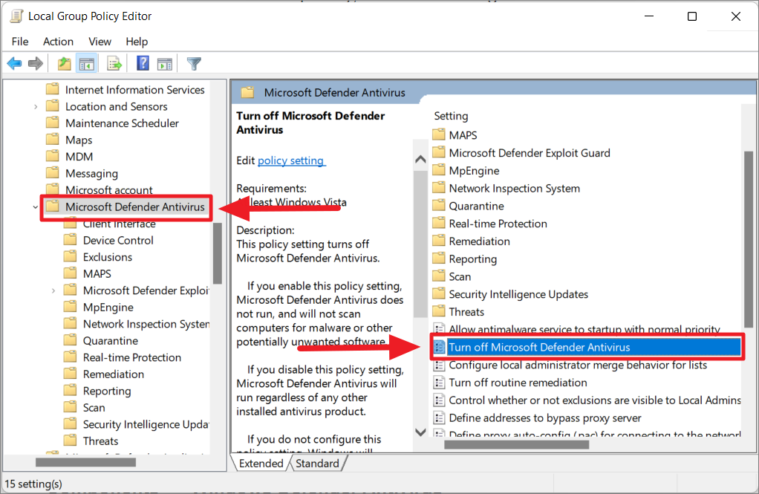This screenshot has height=494, width=759.
Task: Expand the Microsoft Defender Exploit Guard tree node
Action: (53, 291)
